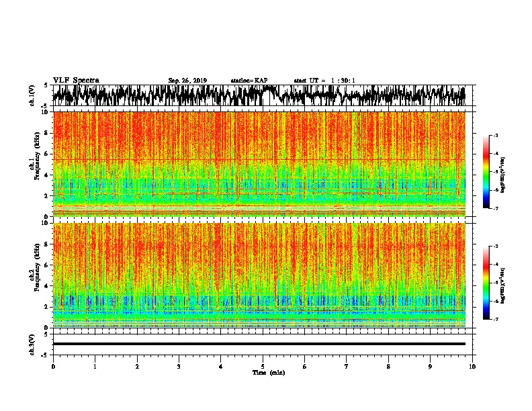The image size is (532, 411).
Task: Click the ch.1 spectrogram panel
Action: [259, 164]
